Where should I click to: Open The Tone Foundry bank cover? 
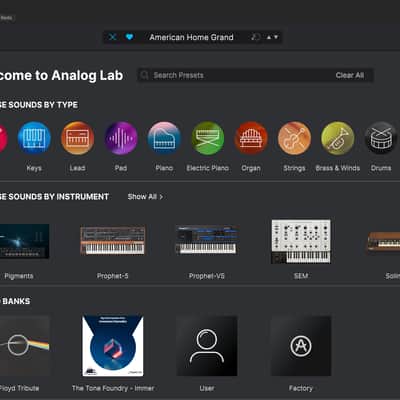click(x=113, y=346)
